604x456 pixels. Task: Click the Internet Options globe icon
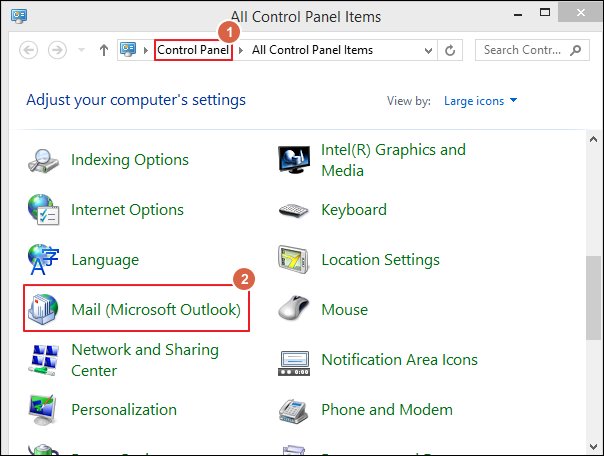click(43, 210)
